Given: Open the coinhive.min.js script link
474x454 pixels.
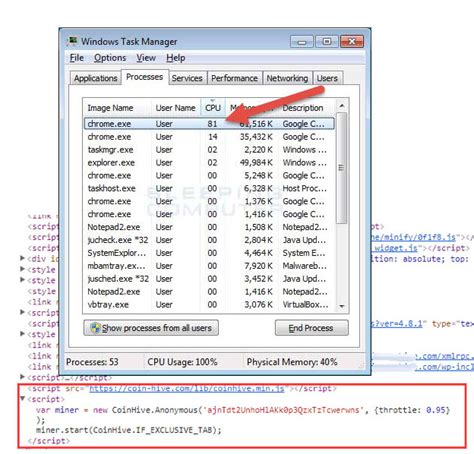Looking at the screenshot, I should click(x=187, y=389).
